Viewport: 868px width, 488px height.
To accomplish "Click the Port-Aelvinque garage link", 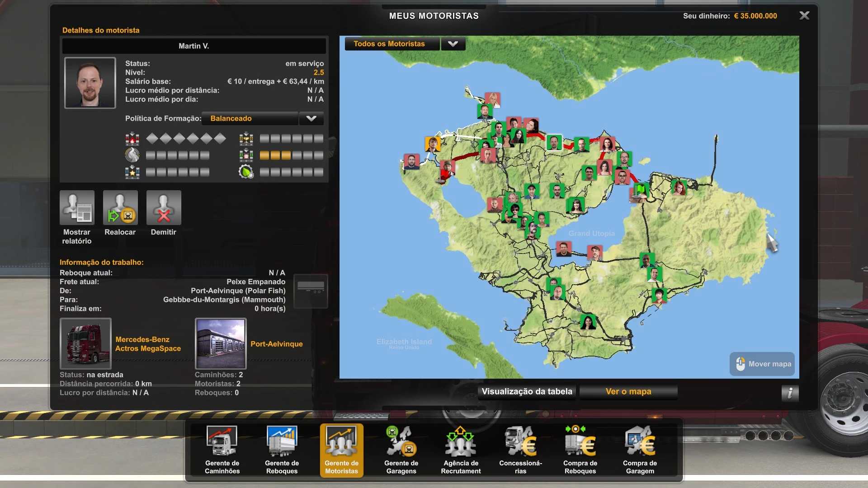I will [x=276, y=344].
